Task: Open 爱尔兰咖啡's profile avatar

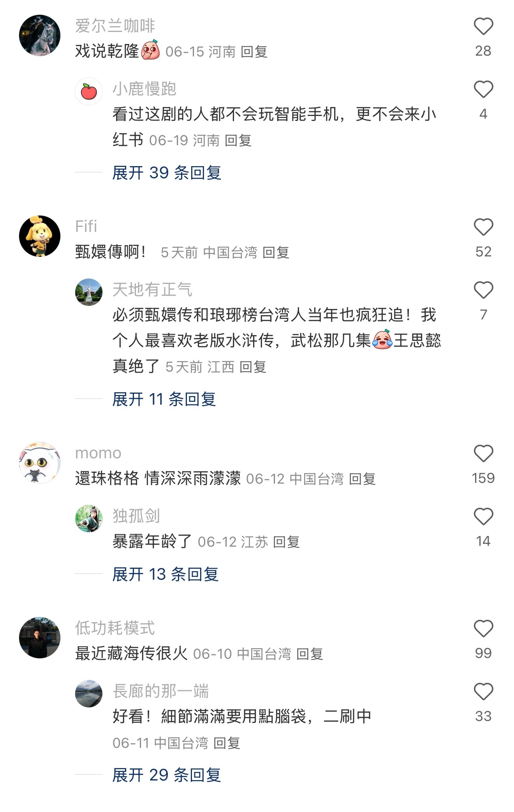Action: tap(40, 35)
